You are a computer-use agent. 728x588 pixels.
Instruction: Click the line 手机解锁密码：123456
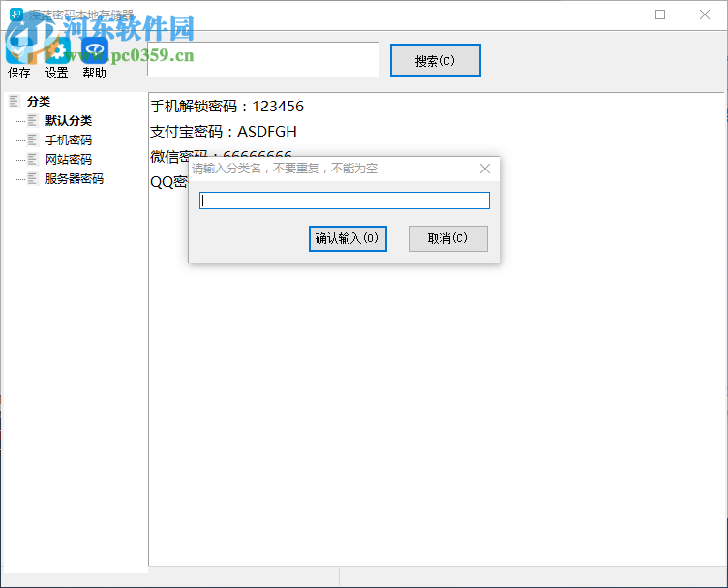coord(227,107)
